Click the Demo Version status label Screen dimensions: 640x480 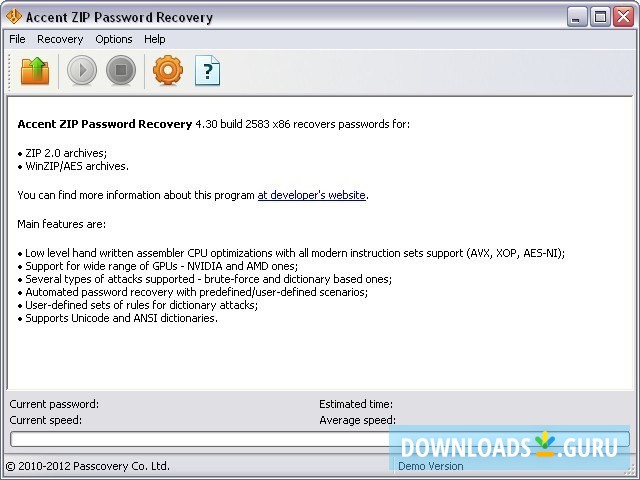pyautogui.click(x=431, y=466)
